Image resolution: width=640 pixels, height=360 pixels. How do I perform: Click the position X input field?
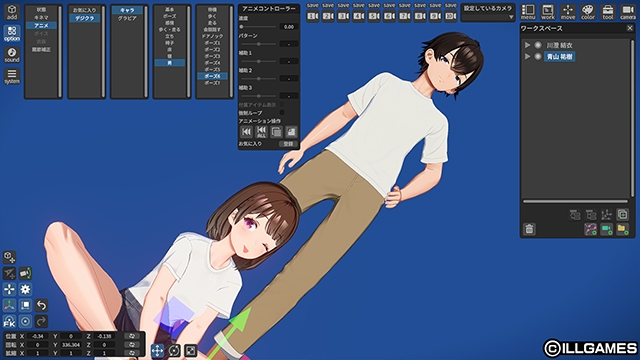pos(38,336)
